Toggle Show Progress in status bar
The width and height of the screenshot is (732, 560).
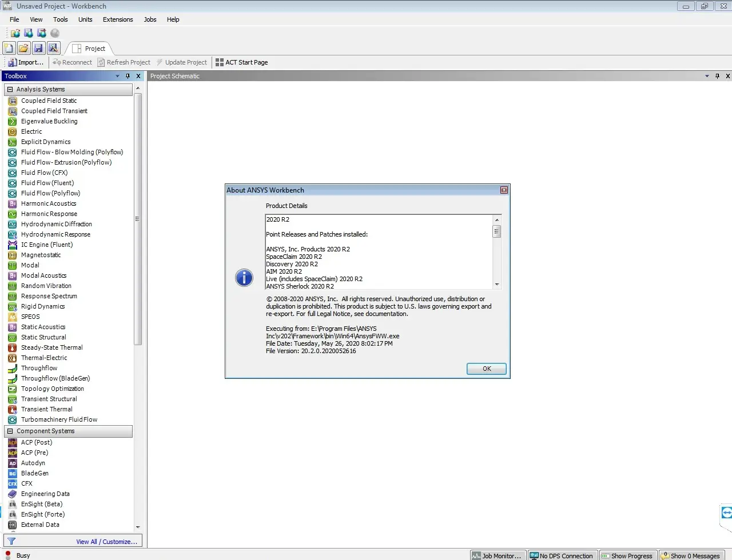click(x=626, y=555)
